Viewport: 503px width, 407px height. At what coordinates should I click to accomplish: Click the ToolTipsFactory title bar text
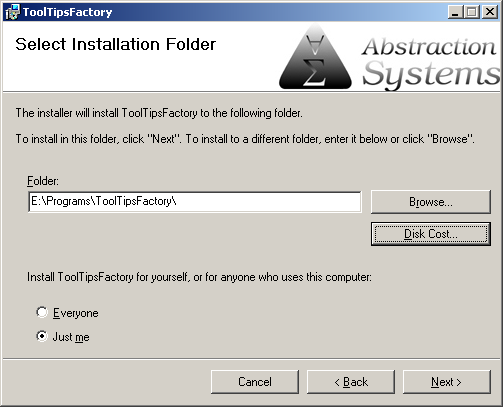coord(67,12)
